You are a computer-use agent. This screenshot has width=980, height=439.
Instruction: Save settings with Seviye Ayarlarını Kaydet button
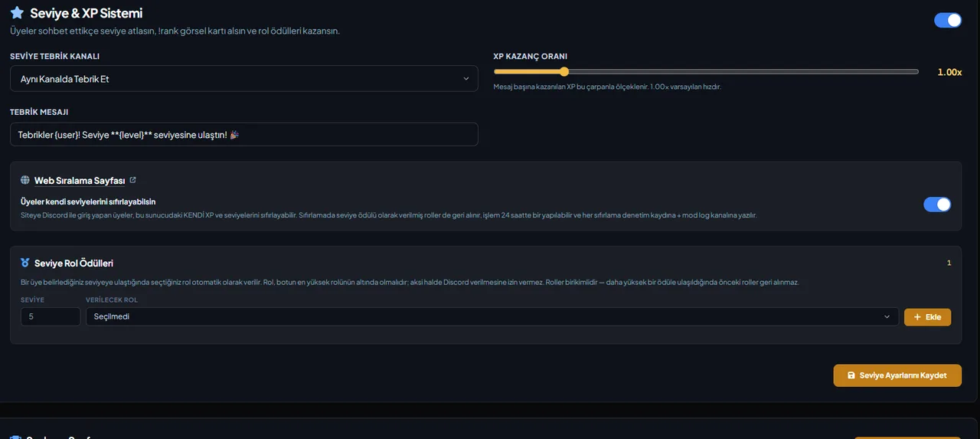[897, 375]
